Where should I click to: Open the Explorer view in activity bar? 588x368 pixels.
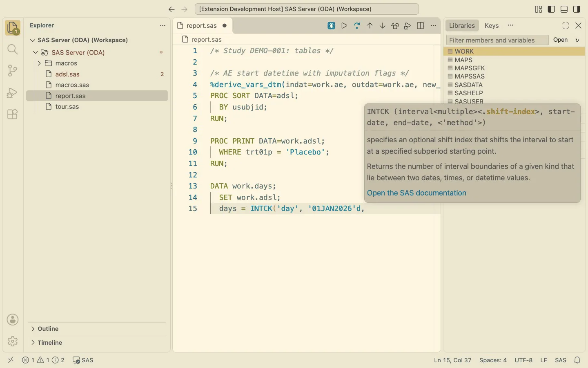click(13, 28)
